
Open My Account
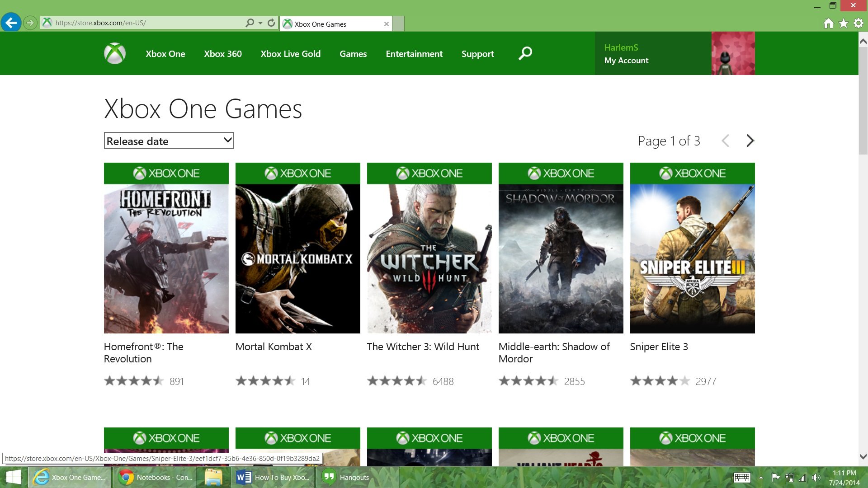point(626,60)
